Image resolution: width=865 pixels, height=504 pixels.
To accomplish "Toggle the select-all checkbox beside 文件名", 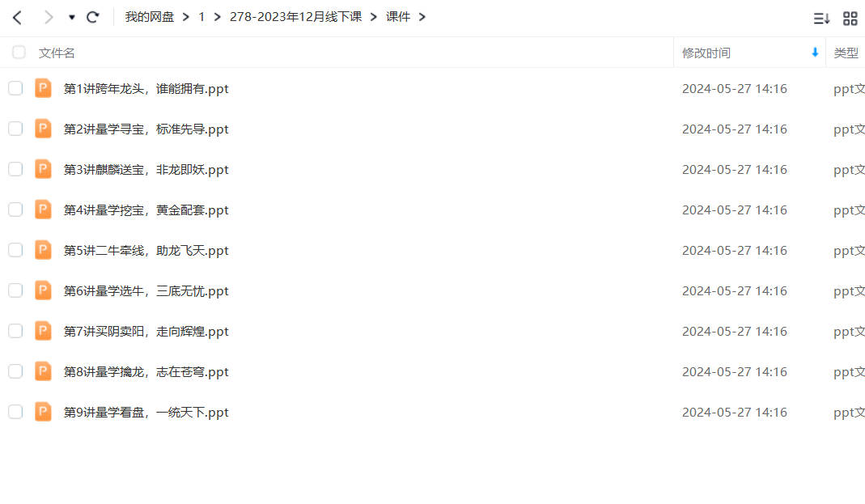I will 19,53.
